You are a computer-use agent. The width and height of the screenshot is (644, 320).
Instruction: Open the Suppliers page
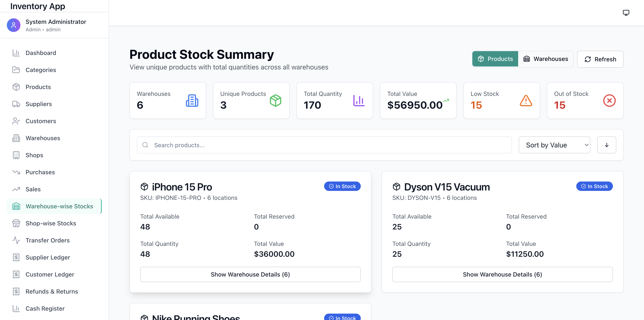tap(54, 104)
